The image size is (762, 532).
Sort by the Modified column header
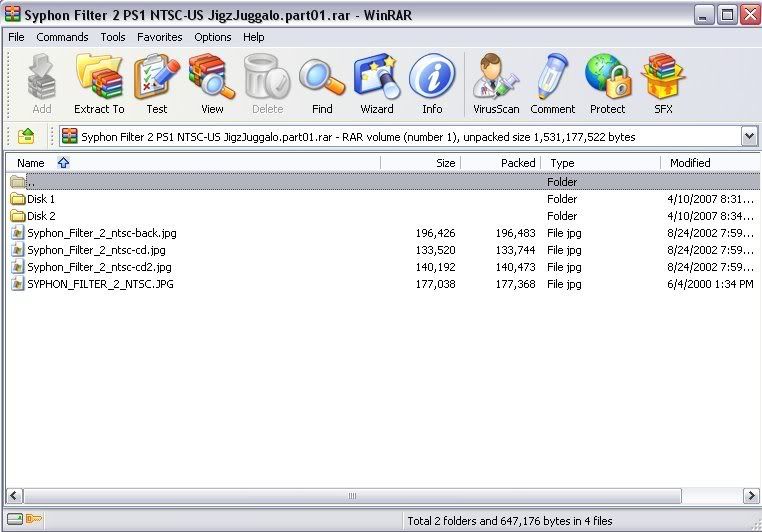coord(710,163)
